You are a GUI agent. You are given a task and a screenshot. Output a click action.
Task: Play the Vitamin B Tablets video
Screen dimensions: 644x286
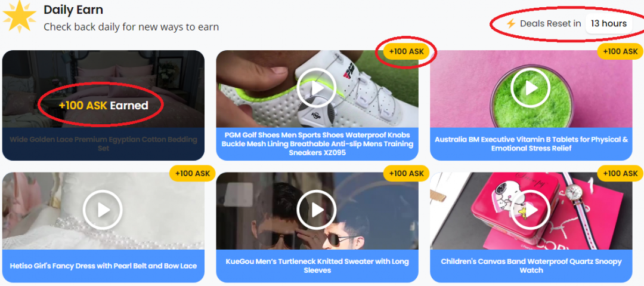pyautogui.click(x=531, y=88)
